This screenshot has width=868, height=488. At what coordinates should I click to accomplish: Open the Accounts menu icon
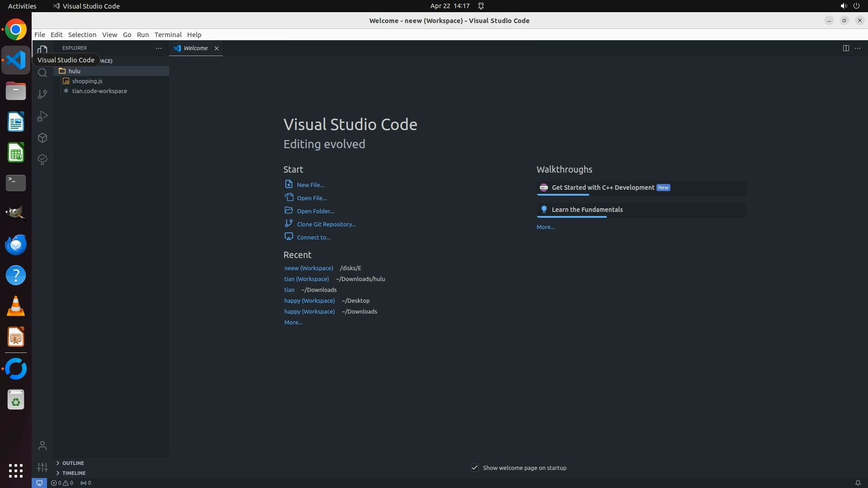coord(42,446)
